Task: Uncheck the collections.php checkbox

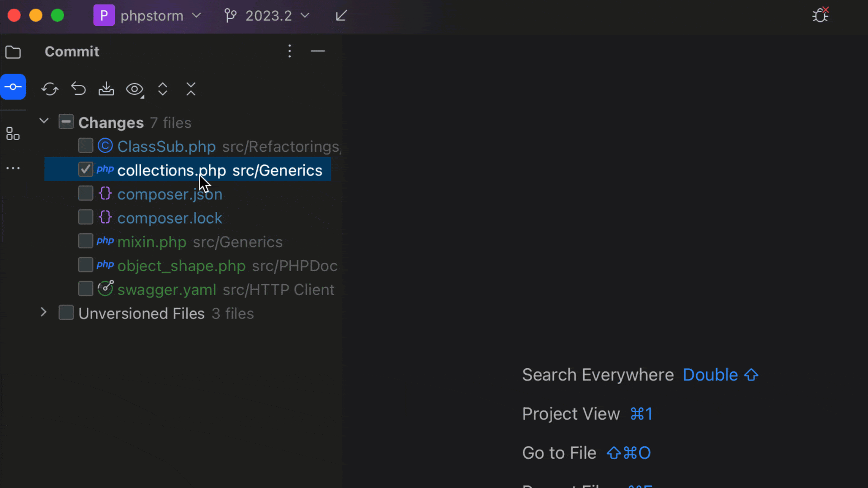Action: (85, 169)
